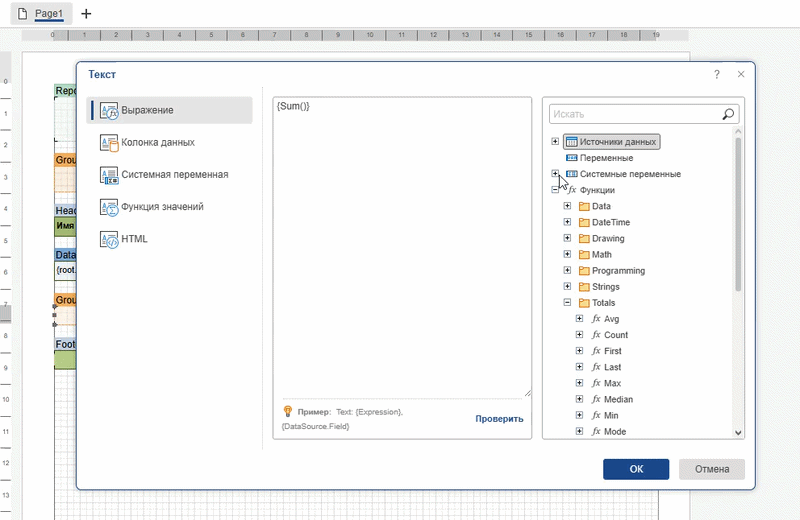
Task: Select the Переменные tree item
Action: (x=606, y=158)
